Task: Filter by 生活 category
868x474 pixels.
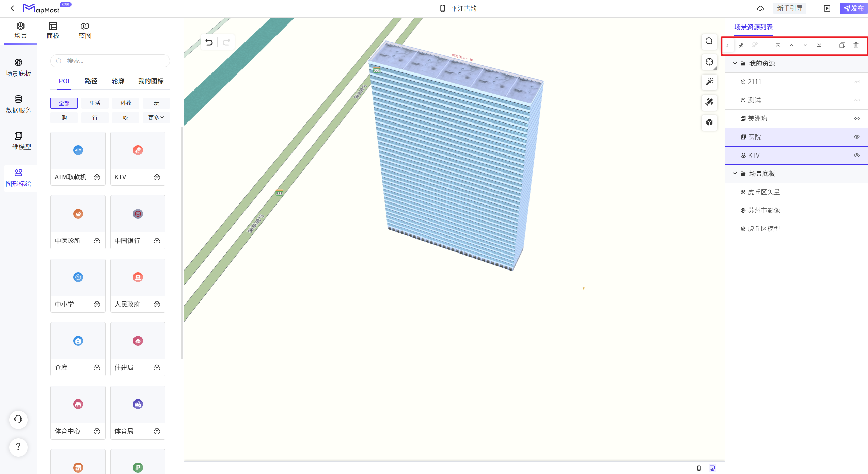Action: coord(95,103)
